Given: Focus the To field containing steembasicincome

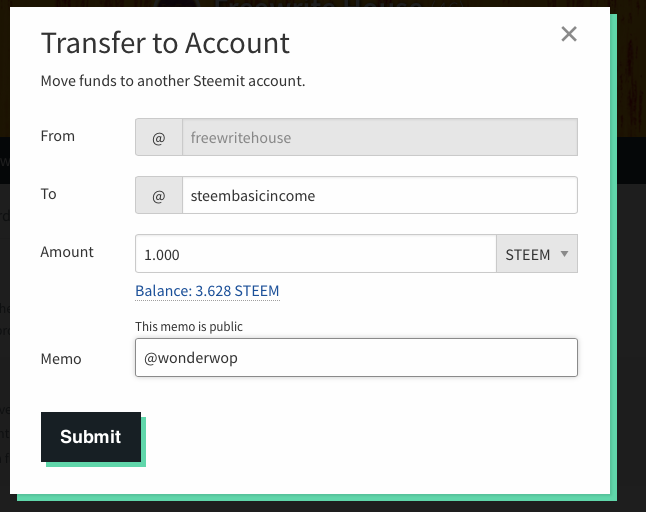Looking at the screenshot, I should [x=380, y=195].
